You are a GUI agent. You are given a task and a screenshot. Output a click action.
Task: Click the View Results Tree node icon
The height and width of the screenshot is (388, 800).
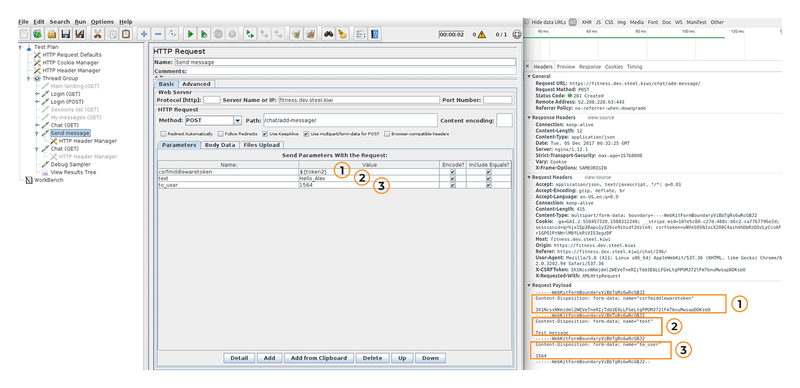pyautogui.click(x=45, y=172)
